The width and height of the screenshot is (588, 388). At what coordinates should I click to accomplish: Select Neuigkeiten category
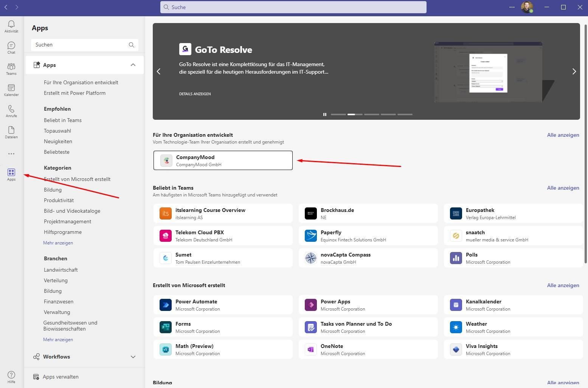(x=58, y=141)
